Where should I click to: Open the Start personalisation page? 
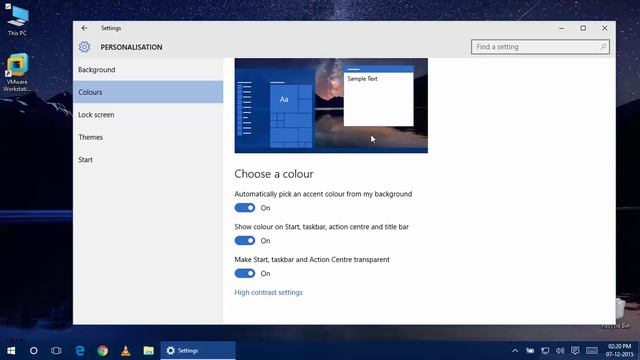tap(148, 160)
